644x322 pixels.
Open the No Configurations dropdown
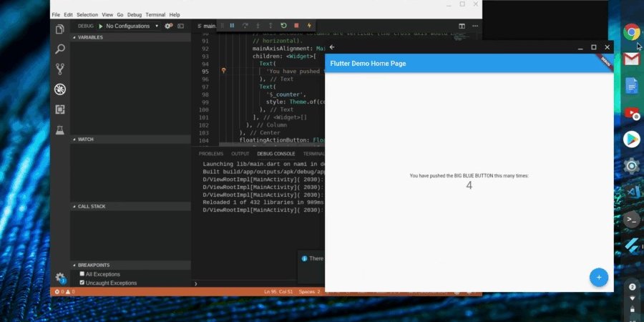[x=132, y=26]
